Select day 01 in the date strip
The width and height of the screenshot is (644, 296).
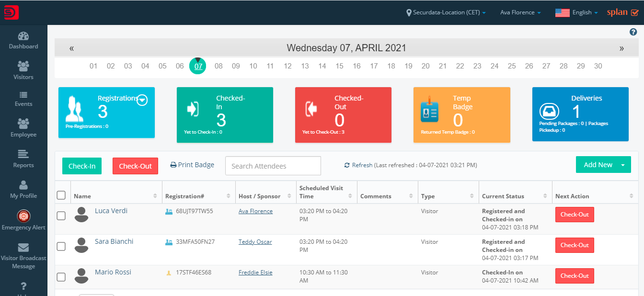(x=93, y=66)
